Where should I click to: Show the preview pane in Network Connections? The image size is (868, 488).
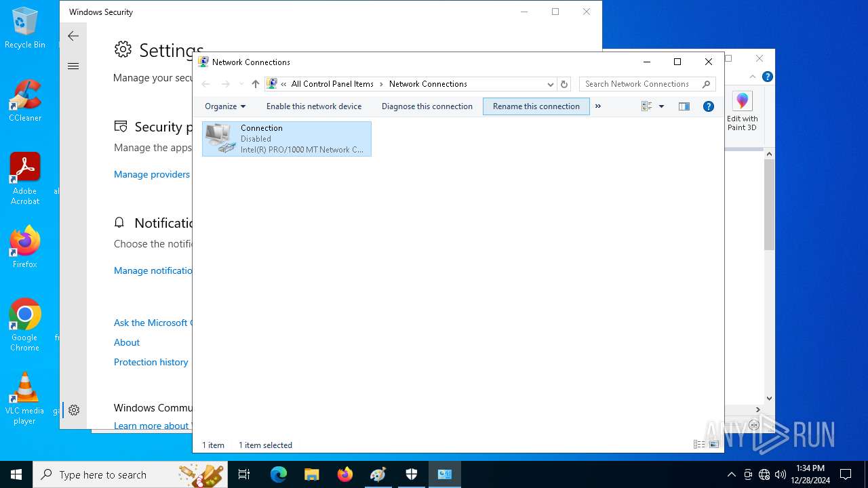[x=684, y=106]
